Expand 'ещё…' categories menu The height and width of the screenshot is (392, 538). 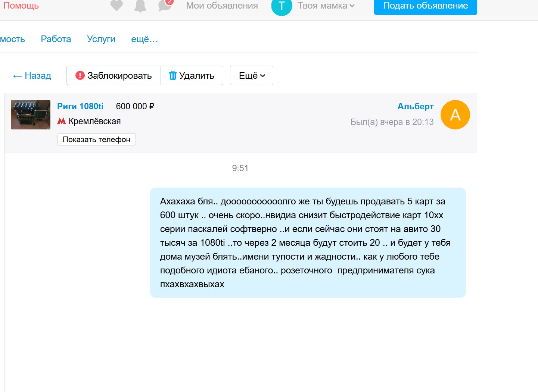[x=144, y=39]
